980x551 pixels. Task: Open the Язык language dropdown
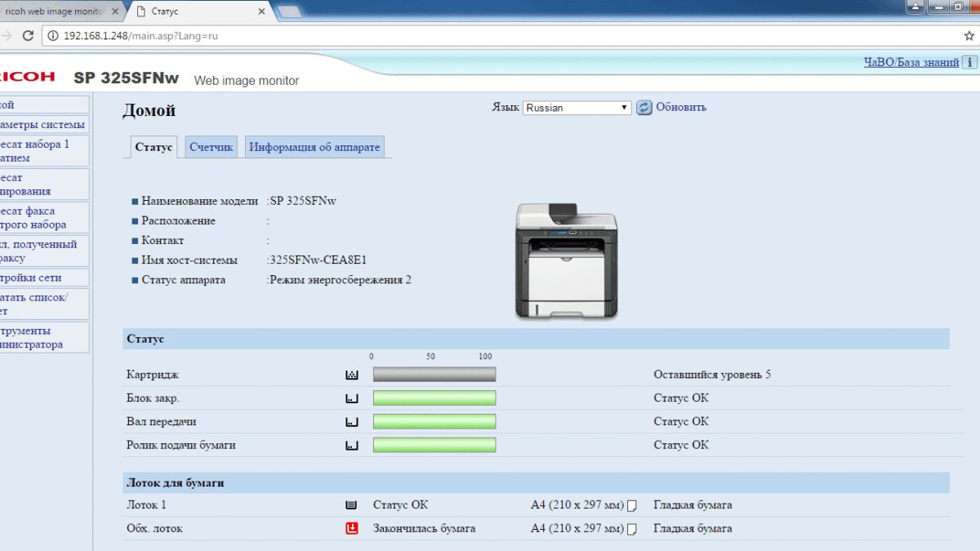click(x=577, y=108)
